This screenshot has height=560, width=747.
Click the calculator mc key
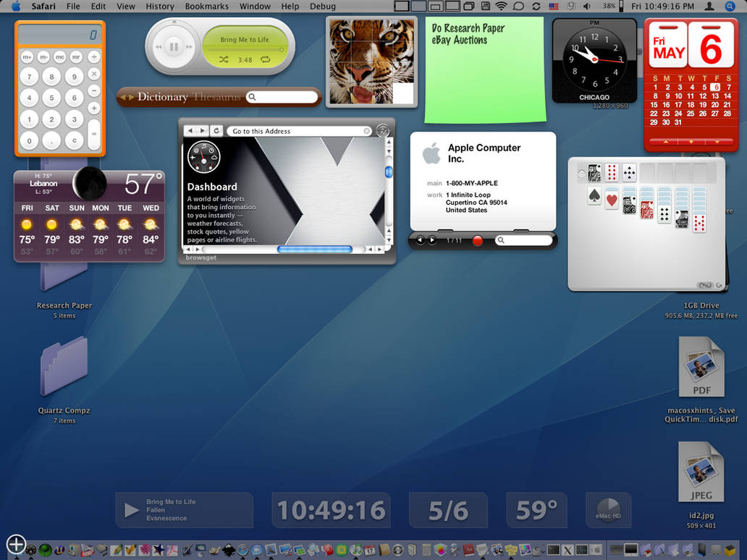(59, 57)
